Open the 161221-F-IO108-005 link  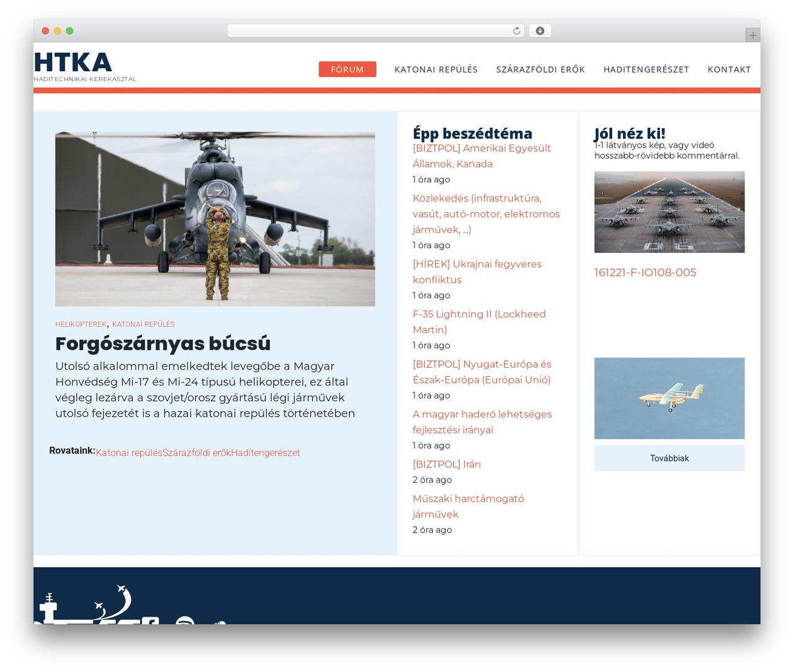(x=645, y=273)
